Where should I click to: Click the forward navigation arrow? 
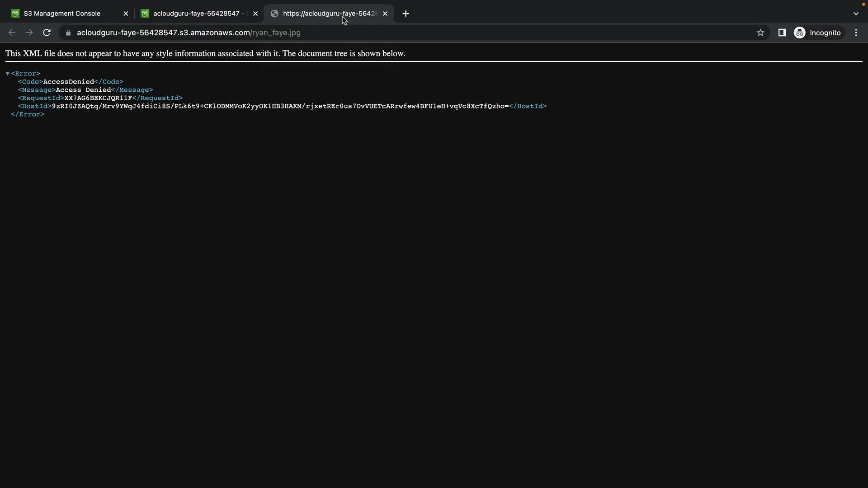tap(29, 33)
